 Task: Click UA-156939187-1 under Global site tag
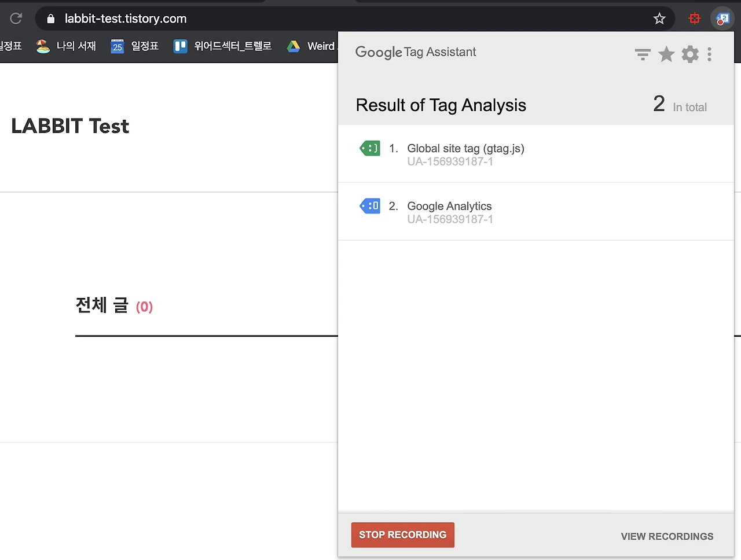click(450, 162)
